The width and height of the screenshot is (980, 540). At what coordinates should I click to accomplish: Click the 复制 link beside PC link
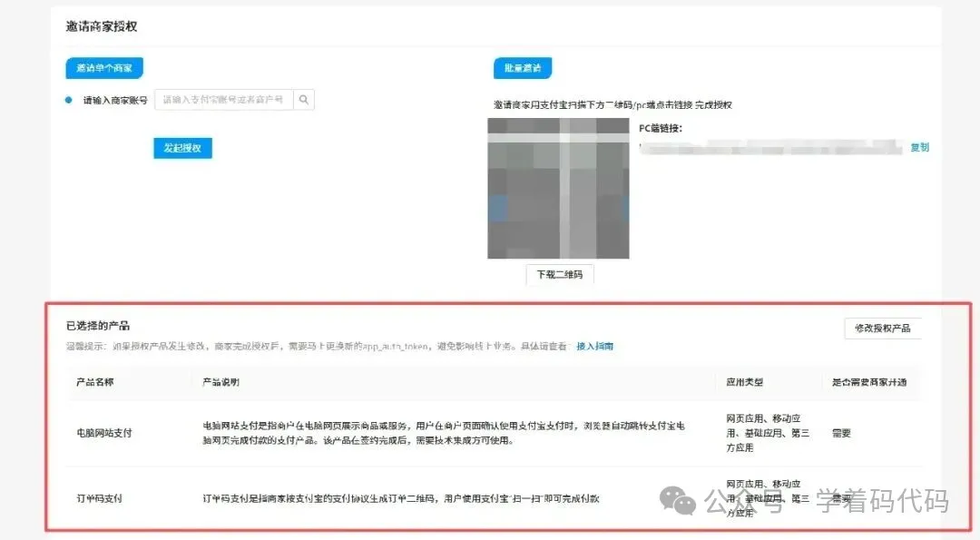pos(919,147)
